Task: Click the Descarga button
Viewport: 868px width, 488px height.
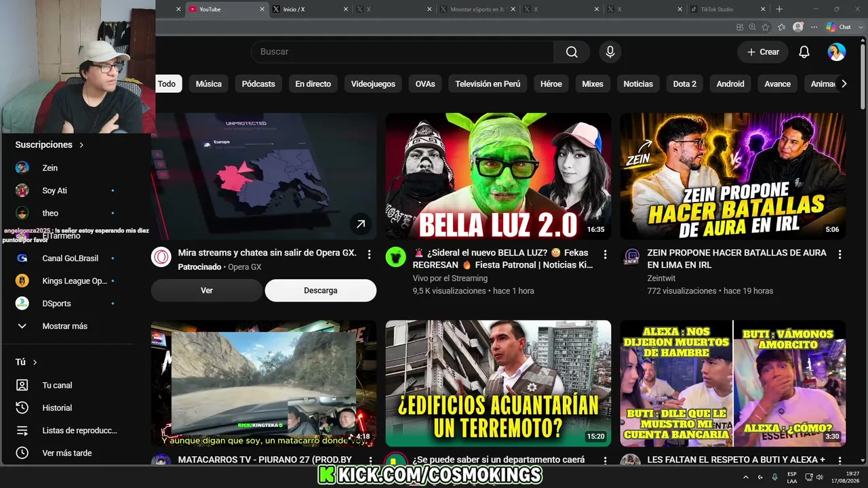Action: tap(321, 291)
